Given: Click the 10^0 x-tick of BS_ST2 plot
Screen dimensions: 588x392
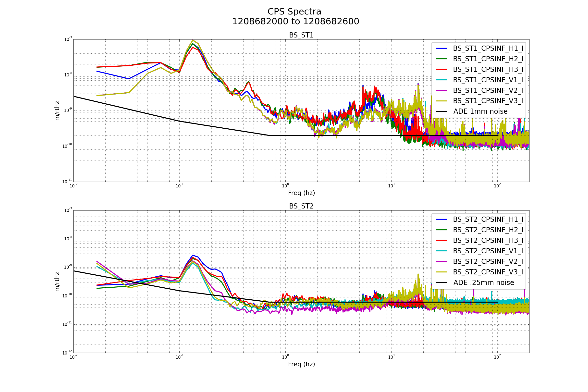Looking at the screenshot, I should coord(285,356).
